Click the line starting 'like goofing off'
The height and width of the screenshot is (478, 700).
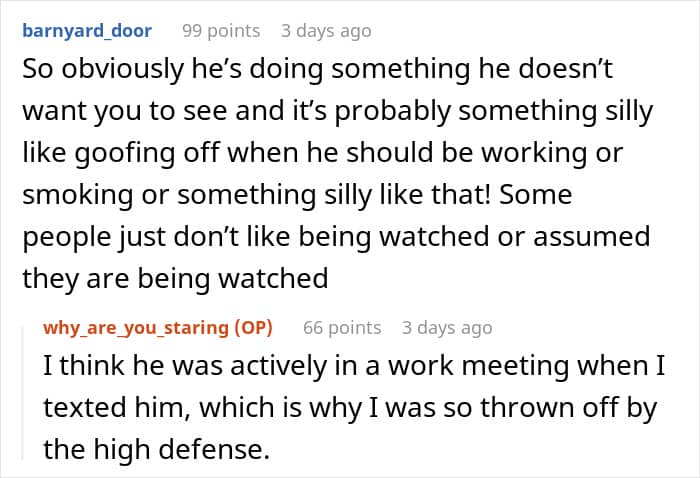[x=322, y=153]
